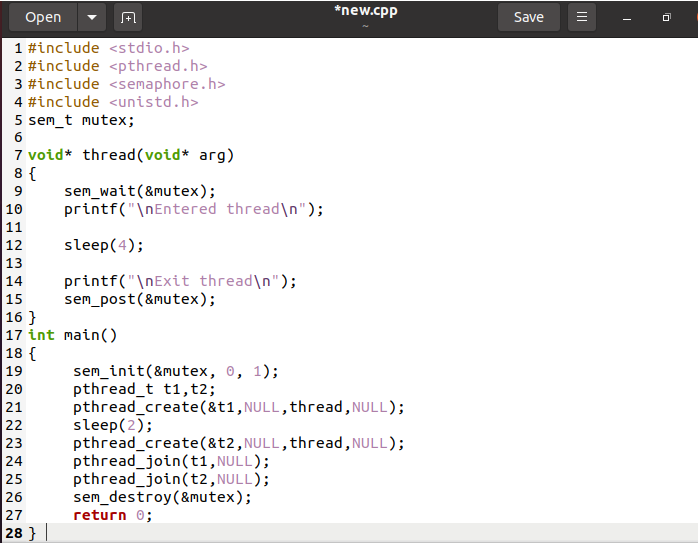
Task: Click on the sleep(4); line
Action: (104, 245)
